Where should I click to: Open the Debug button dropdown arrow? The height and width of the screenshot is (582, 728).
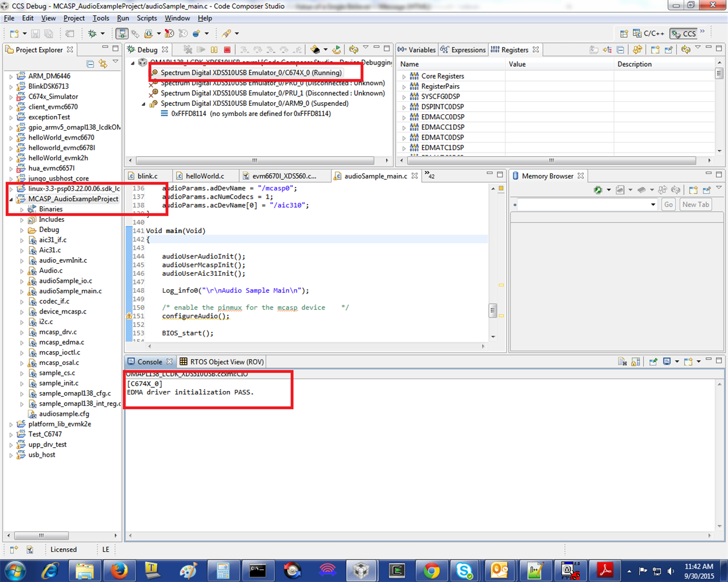102,34
